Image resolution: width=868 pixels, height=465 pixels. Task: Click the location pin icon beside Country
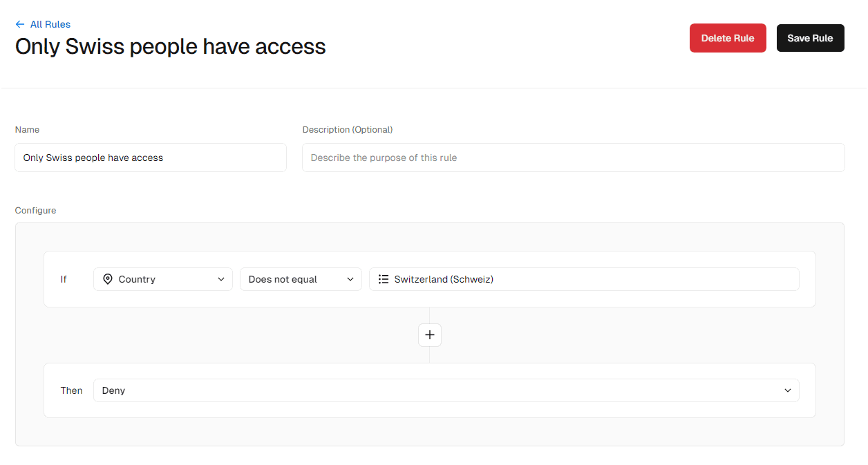(x=107, y=279)
